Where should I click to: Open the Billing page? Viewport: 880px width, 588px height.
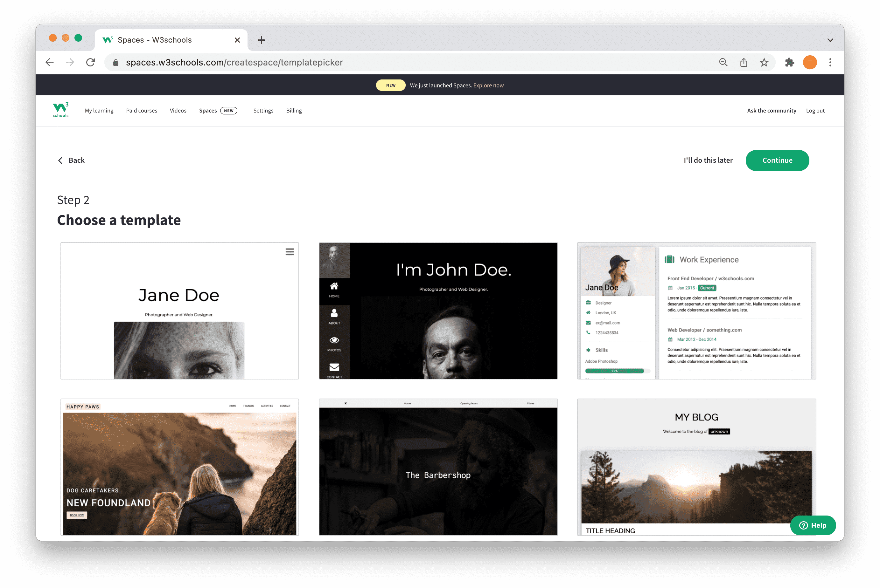tap(294, 111)
